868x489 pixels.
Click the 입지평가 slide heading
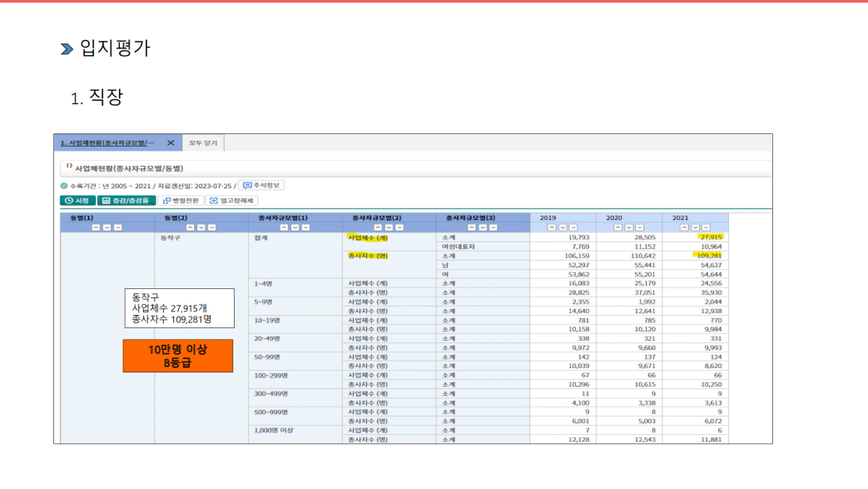tap(115, 48)
